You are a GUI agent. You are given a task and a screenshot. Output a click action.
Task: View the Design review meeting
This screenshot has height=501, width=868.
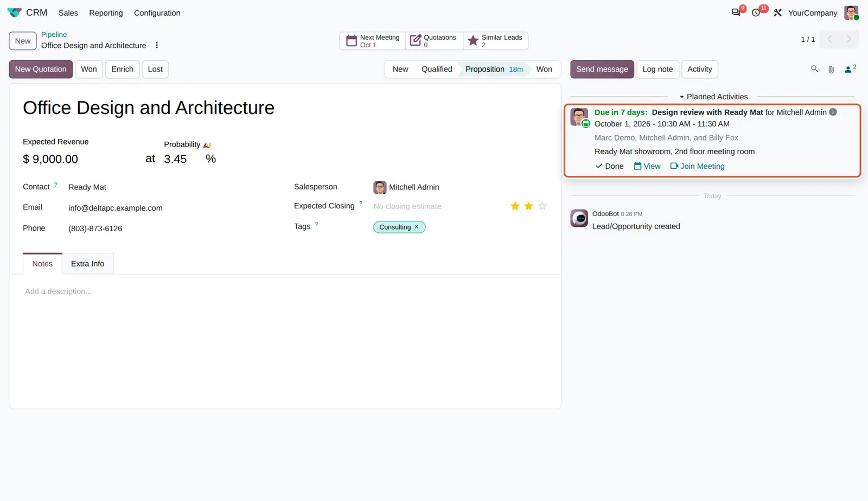coord(647,166)
